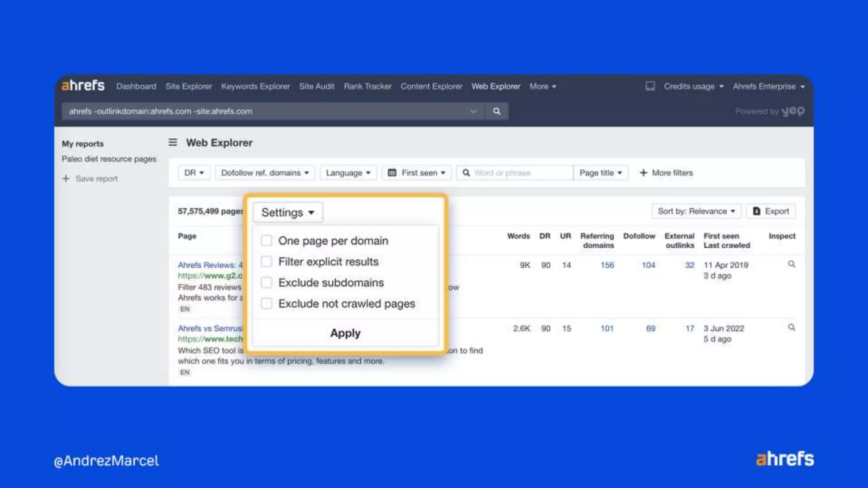Click the www.g2 result URL
Image resolution: width=868 pixels, height=488 pixels.
click(x=210, y=276)
